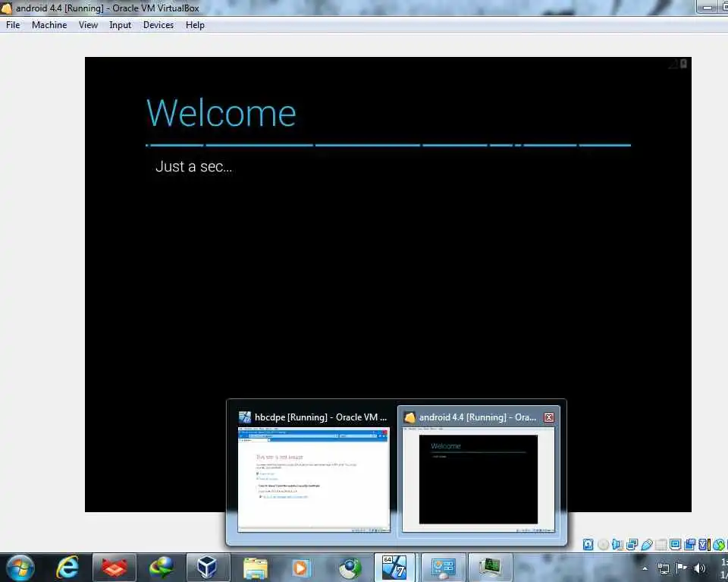Click the Android signal indicator icon
Screen dimensions: 728x582
pyautogui.click(x=673, y=64)
